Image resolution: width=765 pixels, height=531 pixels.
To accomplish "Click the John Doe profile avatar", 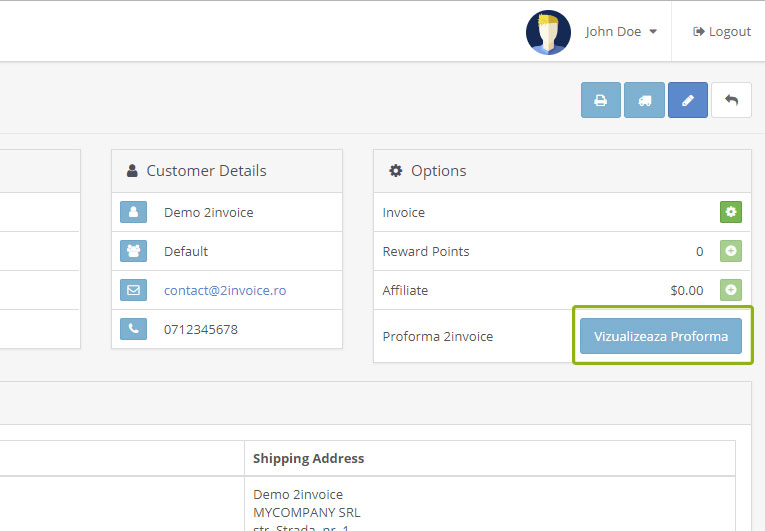I will 548,32.
